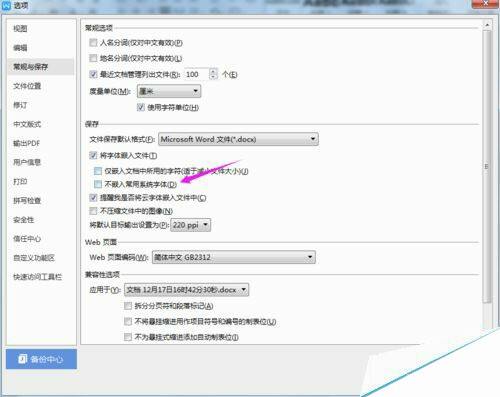Viewport: 500px width, 397px height.
Task: Click the WPS icon in the title bar
Action: 6,5
